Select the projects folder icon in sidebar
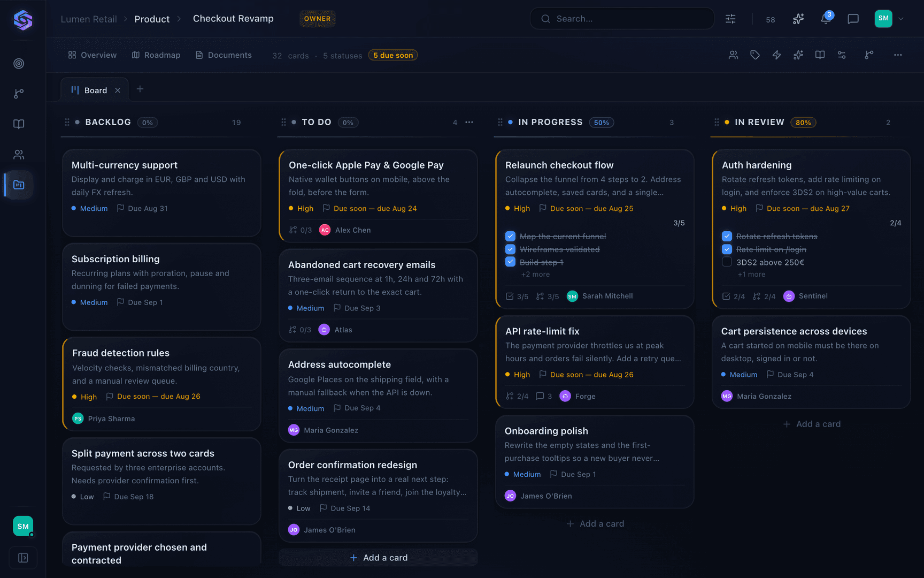Viewport: 924px width, 578px height. 19,185
